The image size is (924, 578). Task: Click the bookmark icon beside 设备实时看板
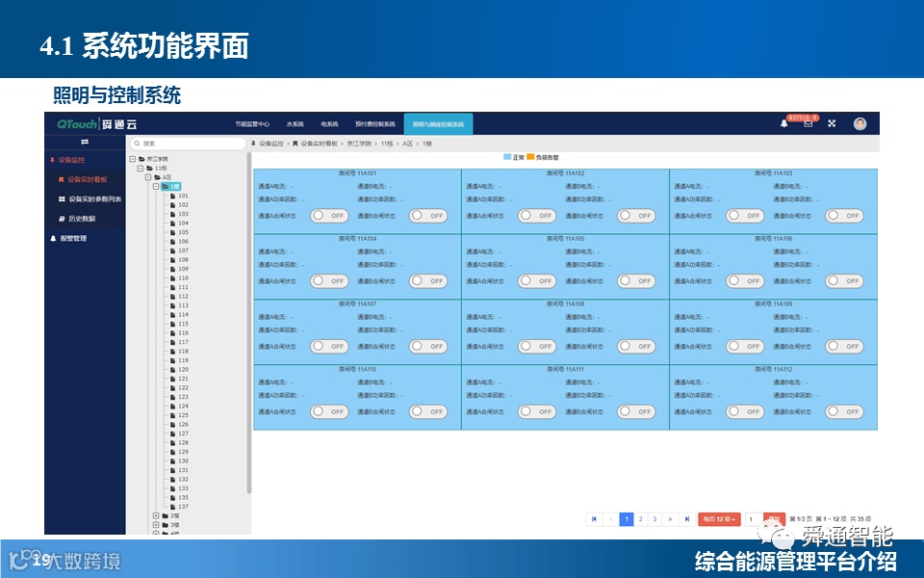[61, 179]
